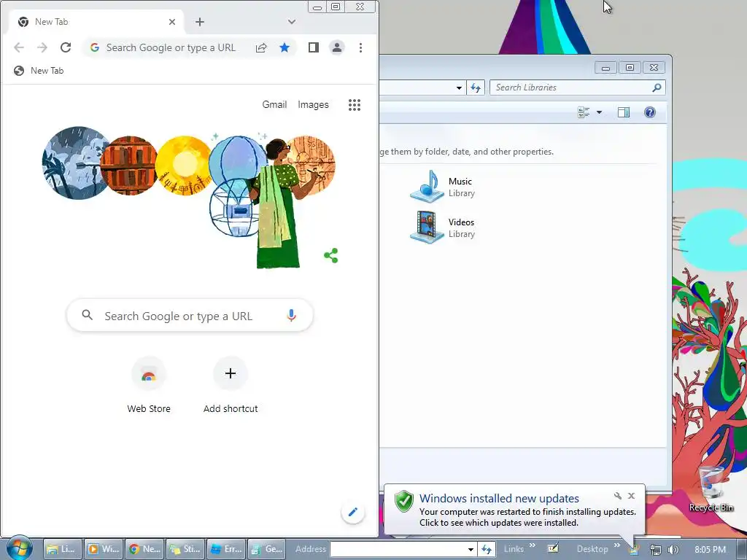Open a new Chrome tab

tap(200, 22)
